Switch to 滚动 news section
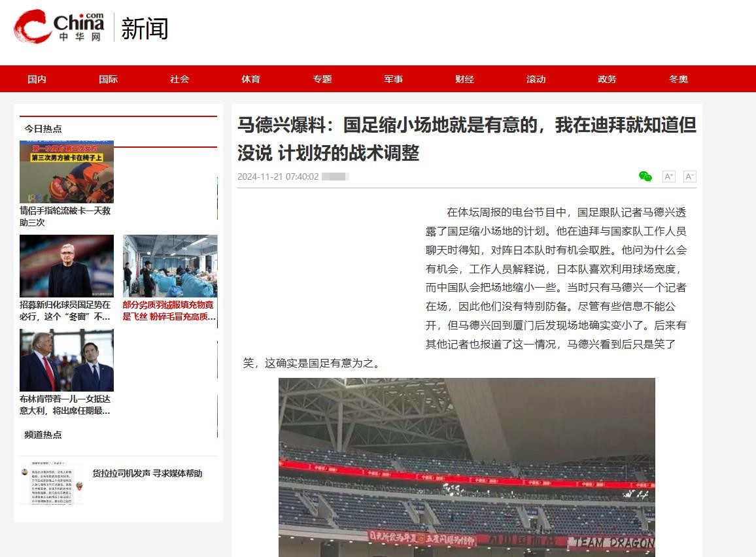The image size is (756, 557). click(x=536, y=79)
